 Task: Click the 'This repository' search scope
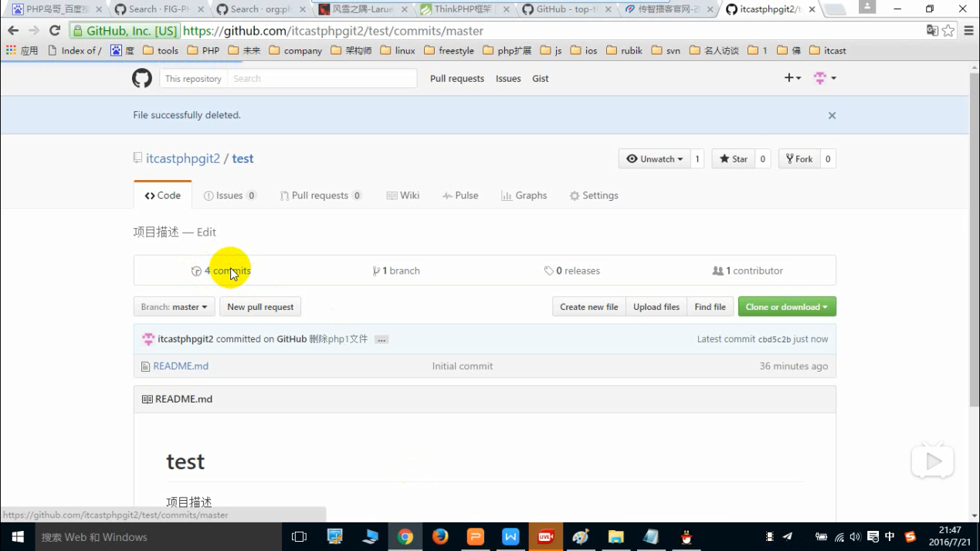(193, 79)
